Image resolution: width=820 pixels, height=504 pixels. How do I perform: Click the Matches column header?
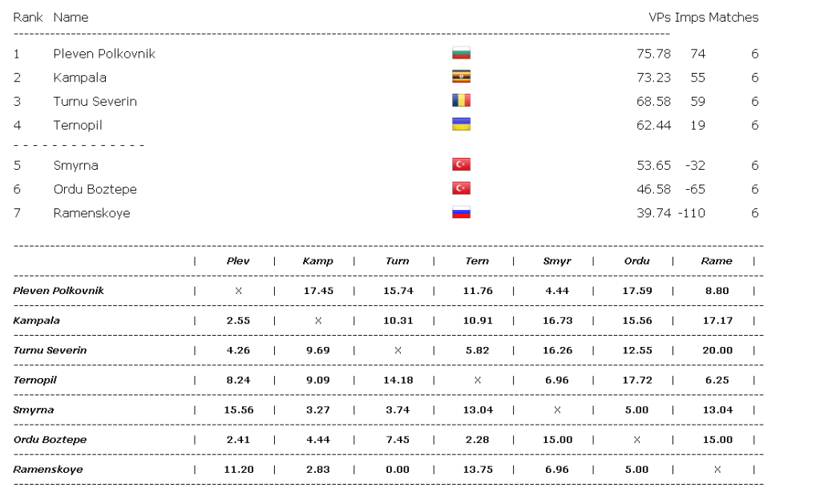pos(733,17)
